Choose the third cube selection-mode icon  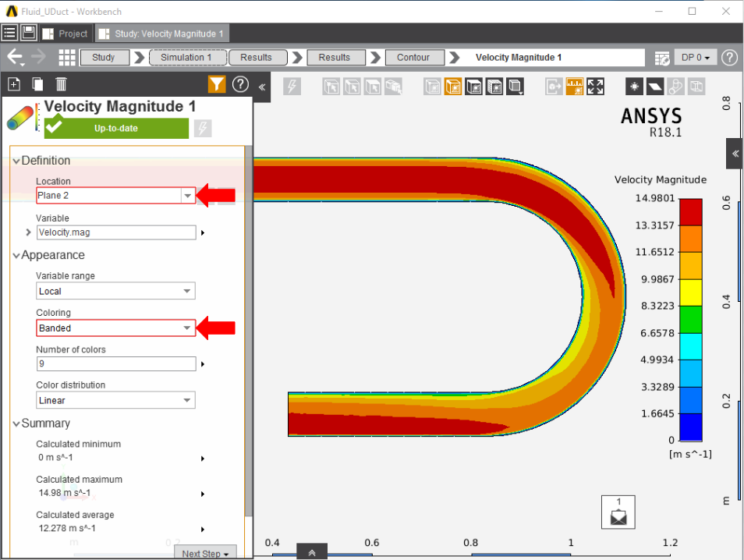tap(373, 87)
